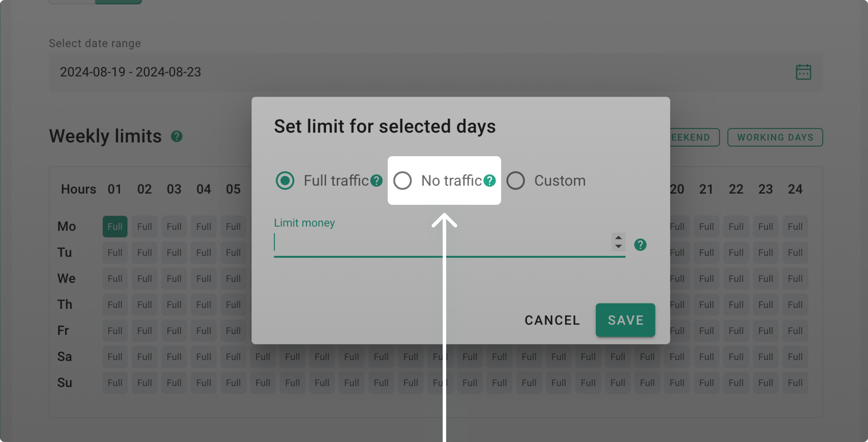Click the date range field 2024-08-19 - 2024-08-23
868x442 pixels.
point(404,72)
